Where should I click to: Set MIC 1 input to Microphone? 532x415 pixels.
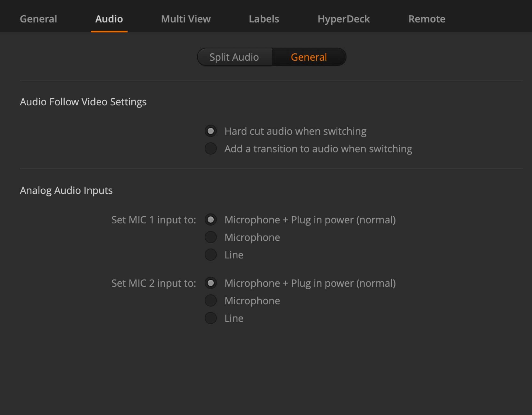211,237
